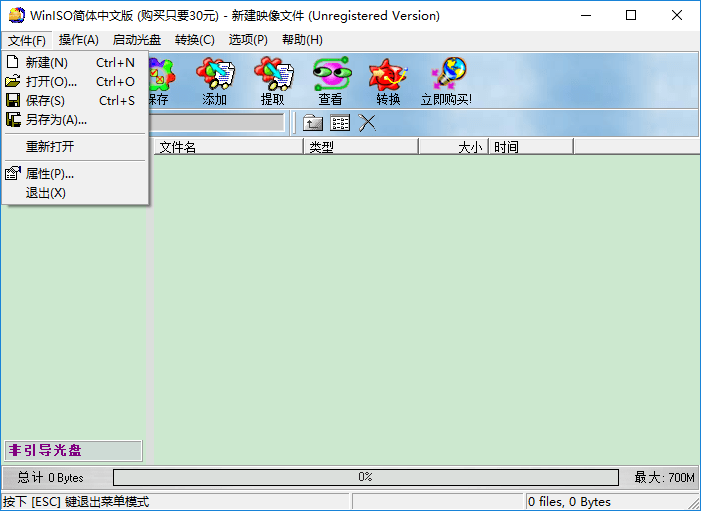Screen dimensions: 701x511
Task: Sort by the 文件名 column header
Action: [x=229, y=147]
